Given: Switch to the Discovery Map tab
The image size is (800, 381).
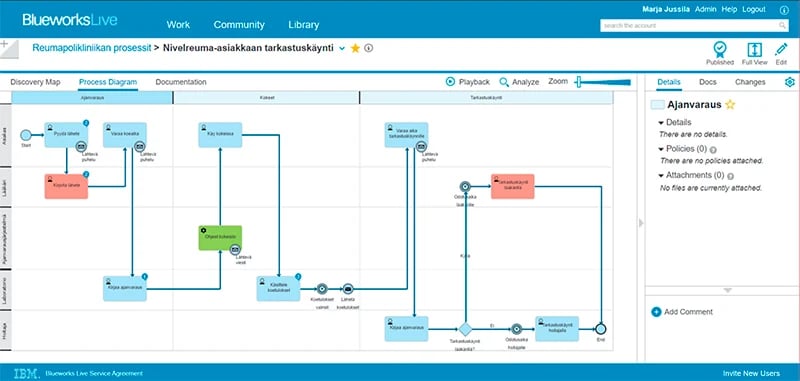Looking at the screenshot, I should tap(35, 82).
